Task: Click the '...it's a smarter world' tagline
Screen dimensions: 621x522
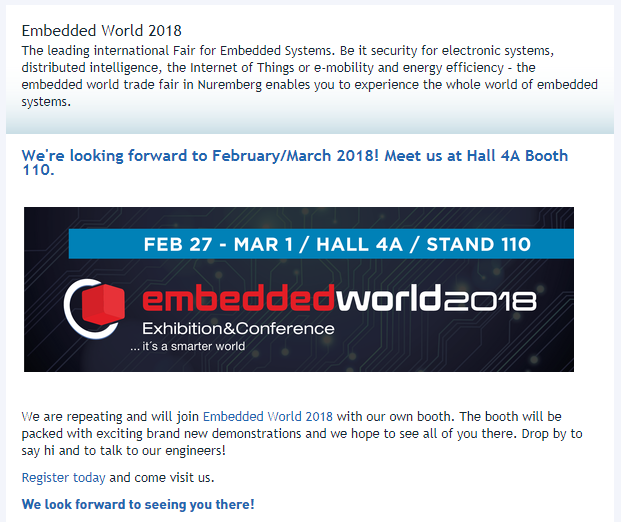Action: [x=187, y=346]
